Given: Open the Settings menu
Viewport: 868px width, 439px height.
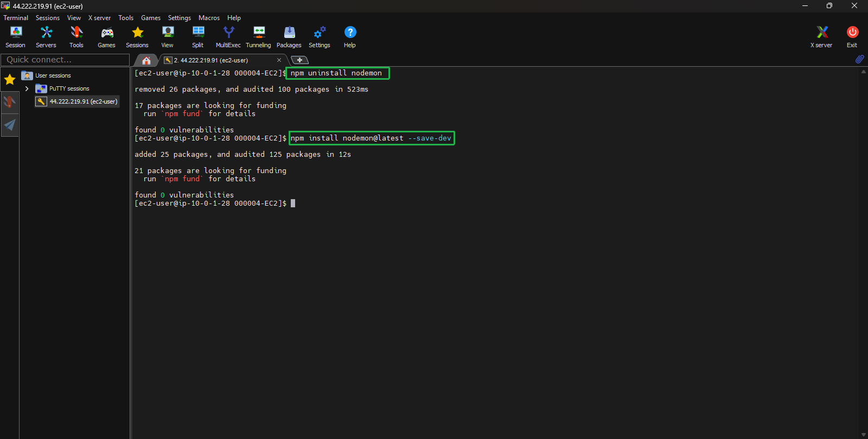Looking at the screenshot, I should tap(180, 18).
